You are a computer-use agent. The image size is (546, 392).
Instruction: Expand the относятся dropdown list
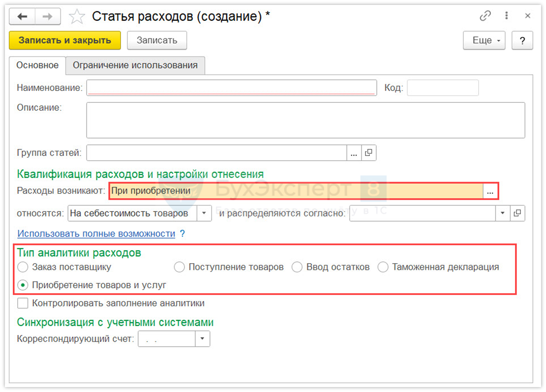(204, 213)
